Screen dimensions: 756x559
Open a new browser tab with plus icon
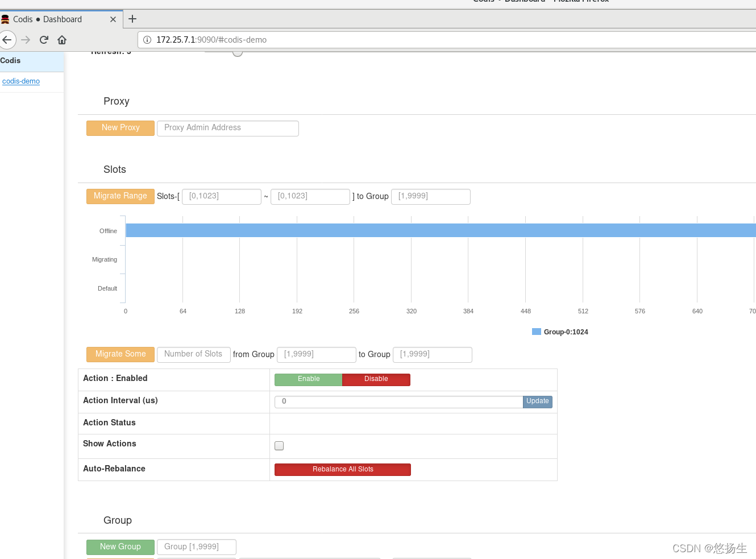(132, 19)
